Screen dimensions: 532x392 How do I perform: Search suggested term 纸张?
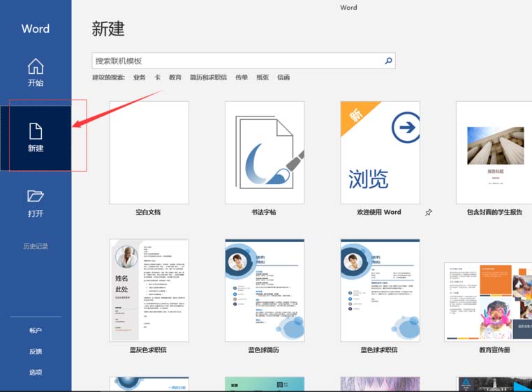pos(263,77)
